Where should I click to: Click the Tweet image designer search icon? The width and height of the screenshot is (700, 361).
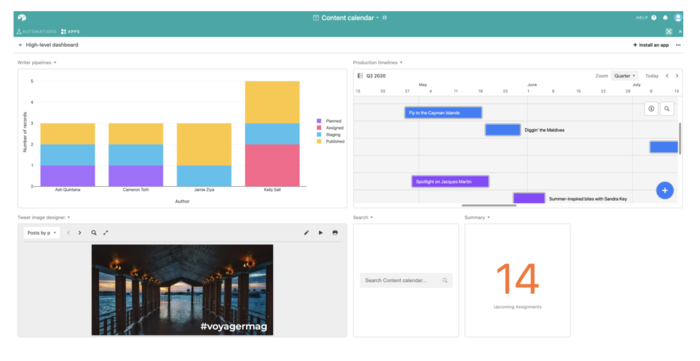click(94, 232)
